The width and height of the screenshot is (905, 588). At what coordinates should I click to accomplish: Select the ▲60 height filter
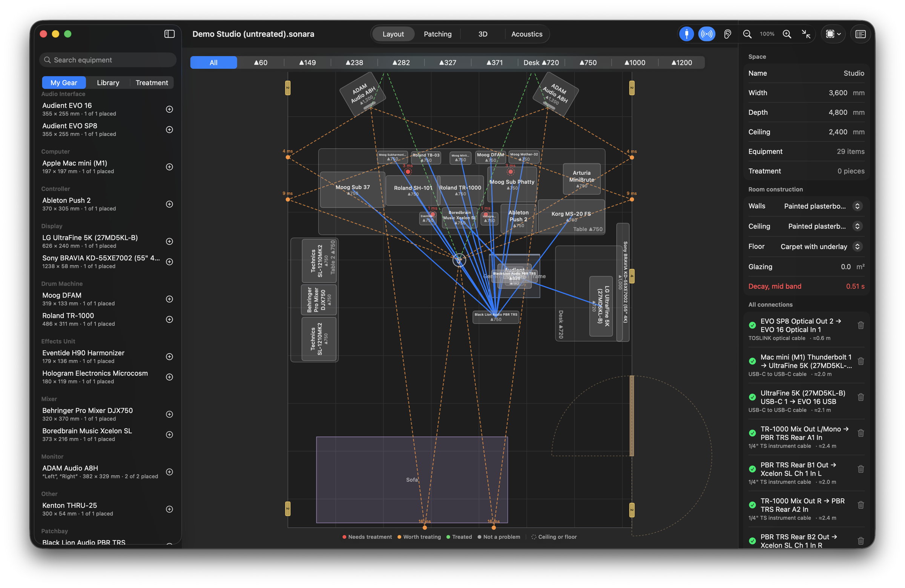(261, 63)
